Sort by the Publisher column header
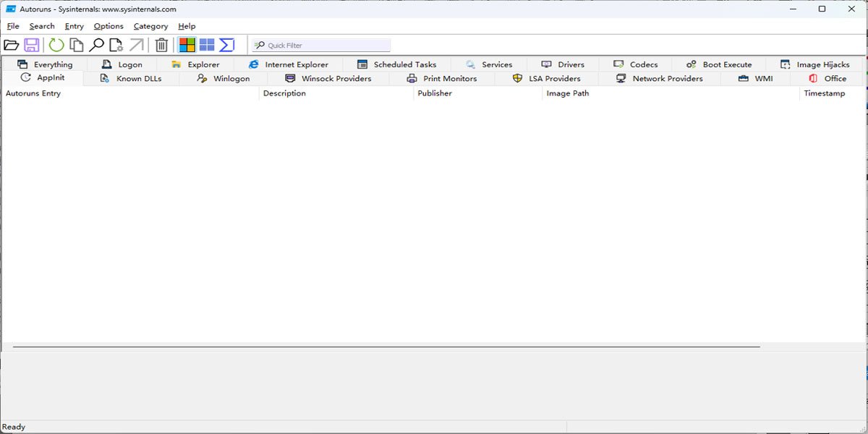The image size is (868, 434). coord(435,93)
